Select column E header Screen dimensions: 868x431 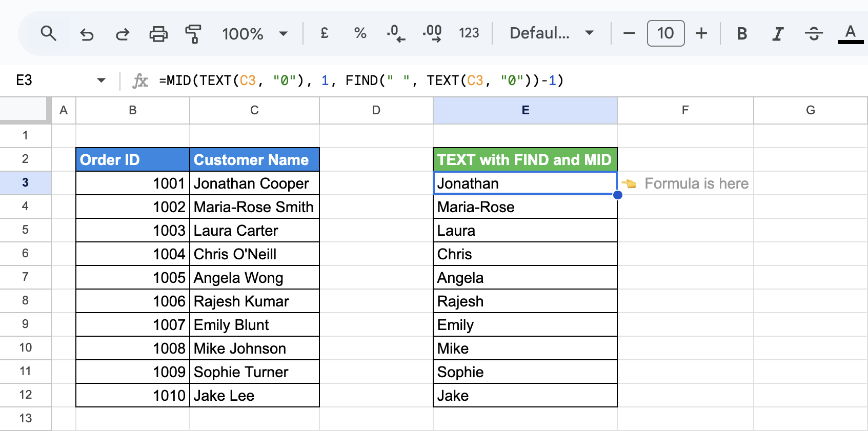click(526, 110)
